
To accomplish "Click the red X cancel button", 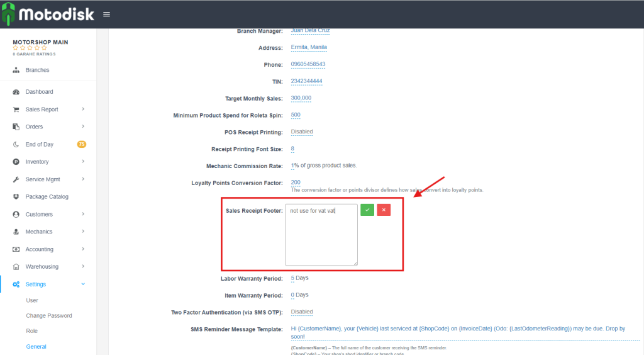I will pos(384,210).
